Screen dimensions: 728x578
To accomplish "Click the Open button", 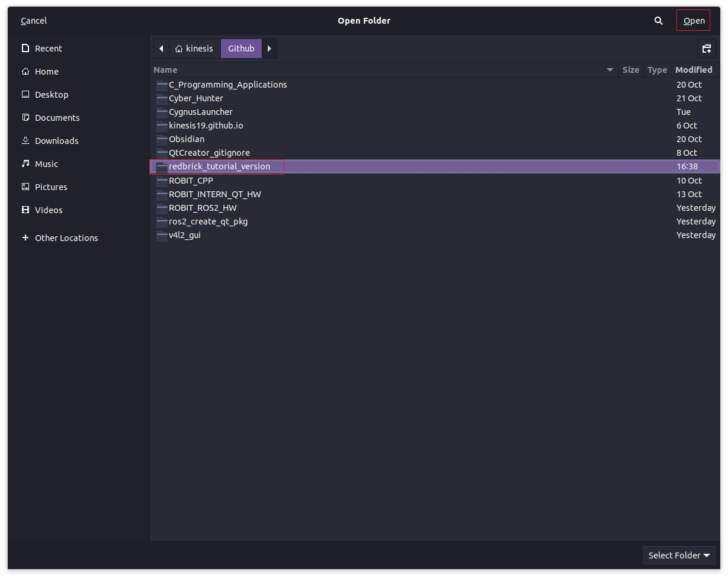I will [694, 21].
